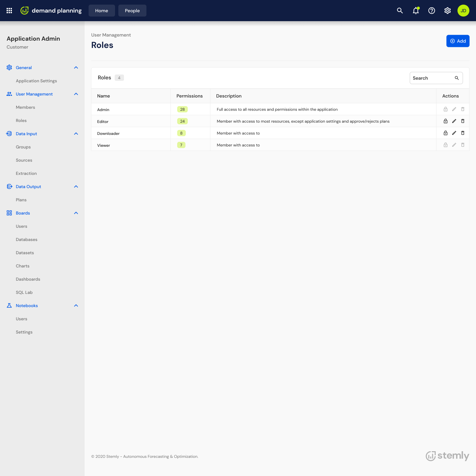Open Datasets in sidebar
The height and width of the screenshot is (476, 476).
click(25, 253)
